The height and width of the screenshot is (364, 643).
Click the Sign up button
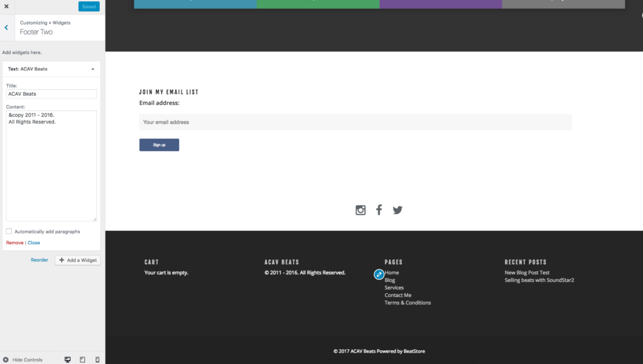(159, 145)
